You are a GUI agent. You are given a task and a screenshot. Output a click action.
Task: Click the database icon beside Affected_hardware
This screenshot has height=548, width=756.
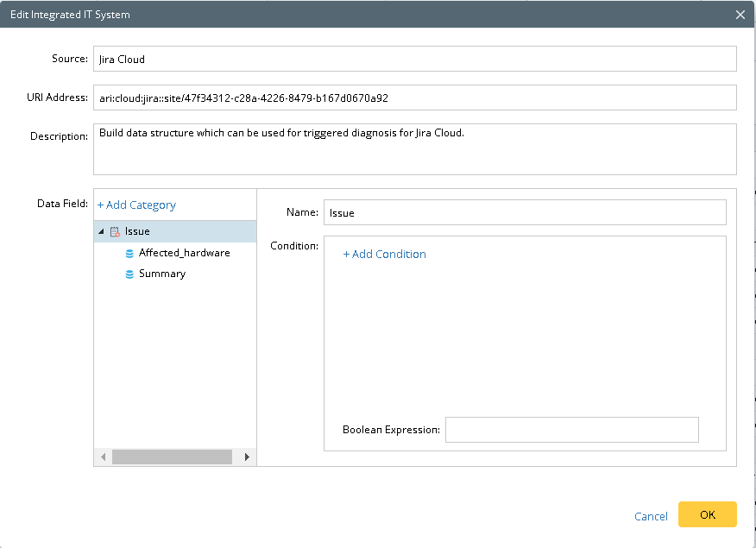pyautogui.click(x=130, y=252)
